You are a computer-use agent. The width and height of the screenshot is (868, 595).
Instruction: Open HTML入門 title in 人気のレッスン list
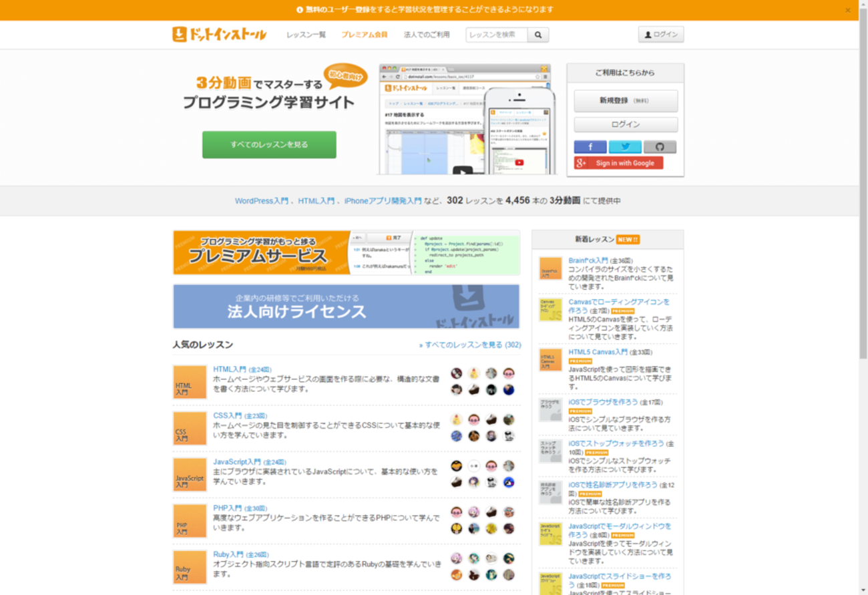(230, 369)
